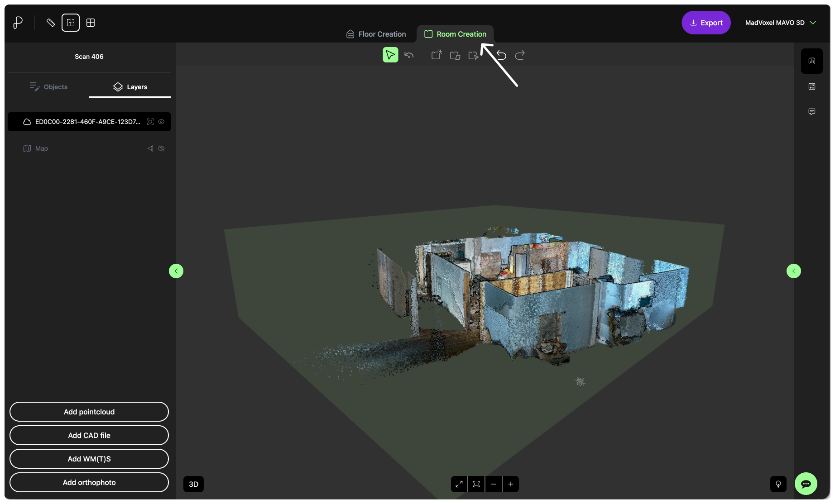
Task: Open the comments panel icon
Action: click(812, 112)
